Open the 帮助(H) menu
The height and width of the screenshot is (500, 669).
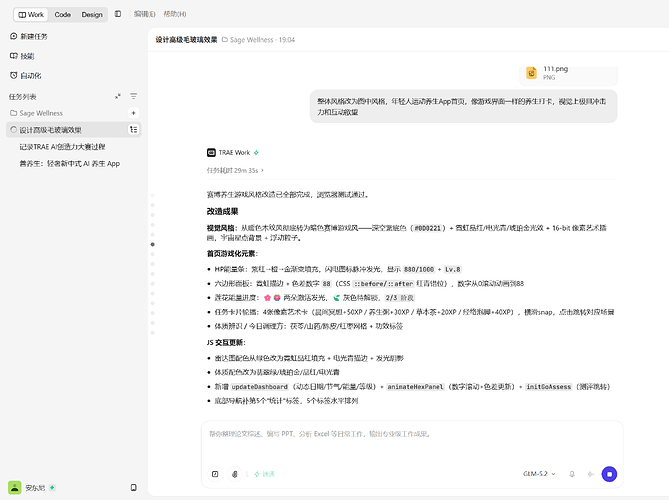(x=175, y=14)
